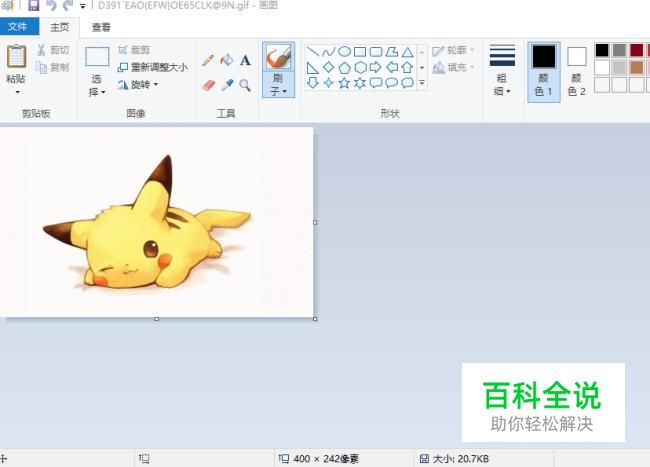Click the Undo arrow in title bar
This screenshot has width=650, height=467.
(51, 5)
